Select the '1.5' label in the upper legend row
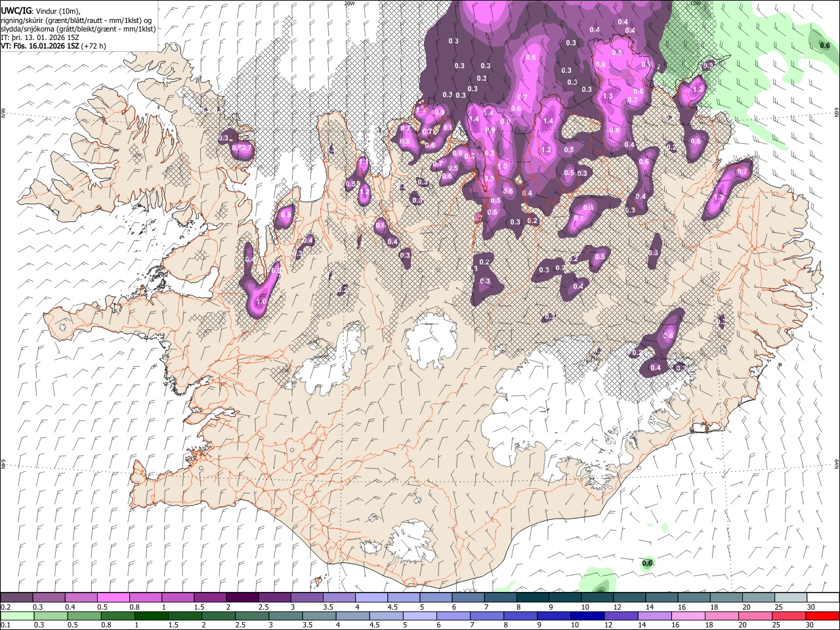This screenshot has height=630, width=840. tap(198, 607)
